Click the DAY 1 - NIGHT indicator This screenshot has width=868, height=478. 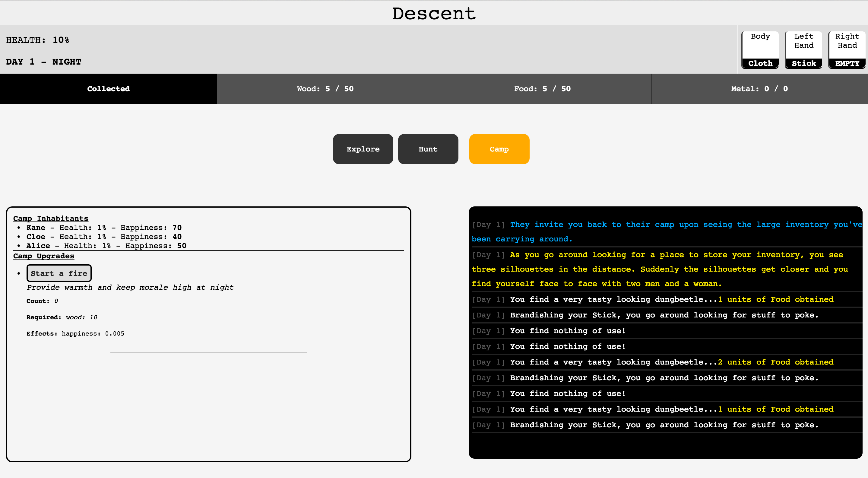(x=43, y=62)
